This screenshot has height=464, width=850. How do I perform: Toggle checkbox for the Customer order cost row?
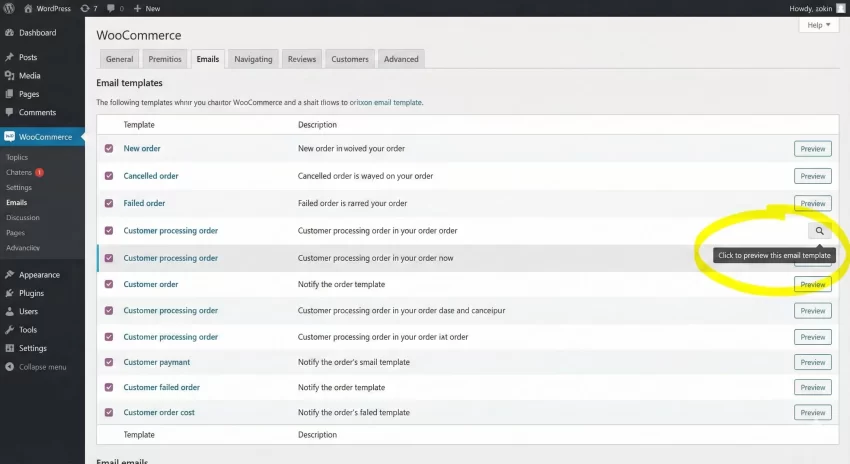click(x=109, y=413)
